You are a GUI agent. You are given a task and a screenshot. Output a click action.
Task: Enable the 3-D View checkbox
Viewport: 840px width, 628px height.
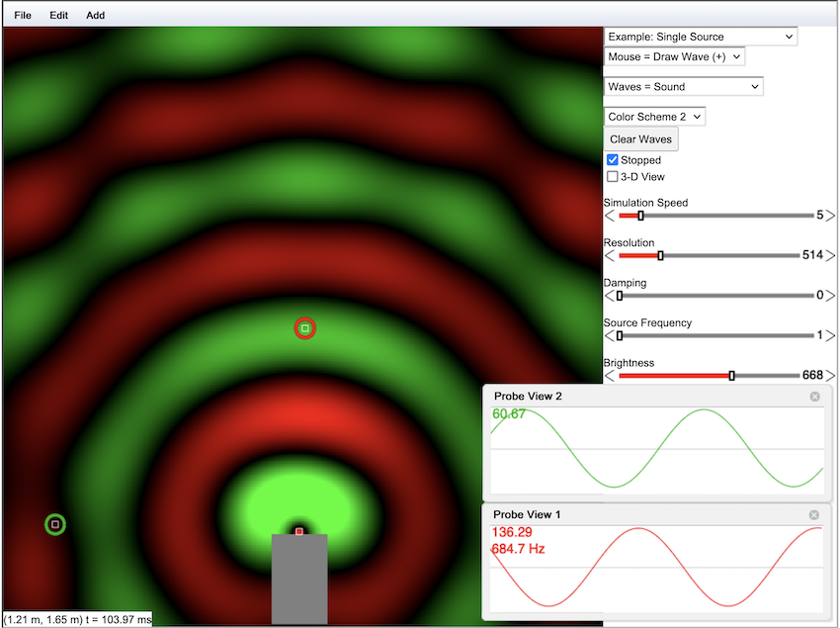coord(613,177)
